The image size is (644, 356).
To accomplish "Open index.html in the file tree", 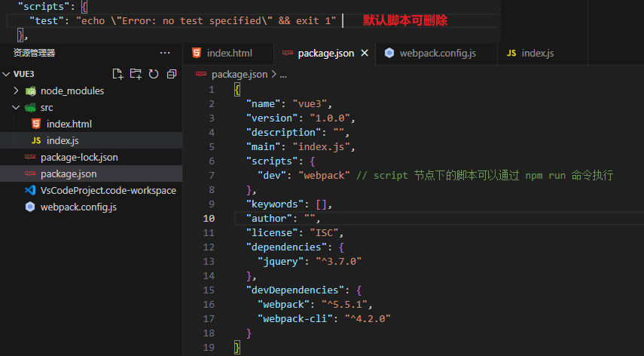I will click(91, 124).
